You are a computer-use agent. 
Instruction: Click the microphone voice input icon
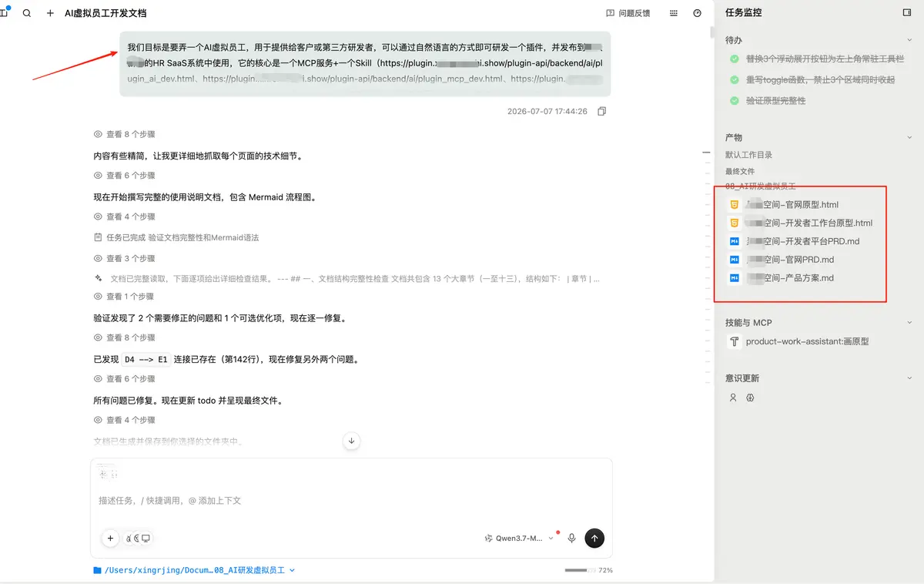coord(571,539)
